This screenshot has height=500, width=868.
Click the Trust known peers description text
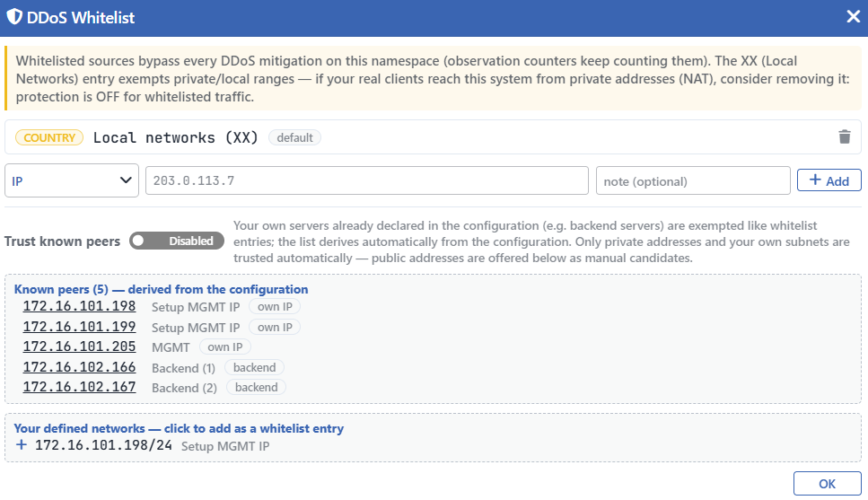pyautogui.click(x=541, y=241)
